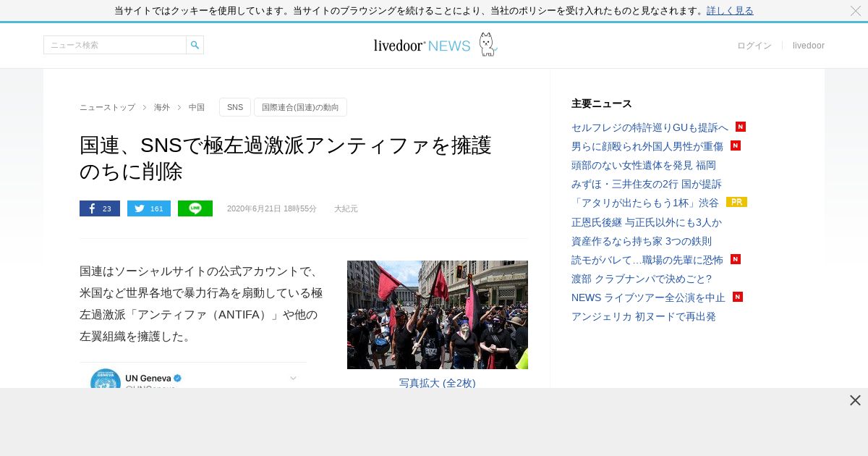Open 「アタリが出たらもう1杯」渋谷 headline
The height and width of the screenshot is (456, 868).
pos(645,203)
